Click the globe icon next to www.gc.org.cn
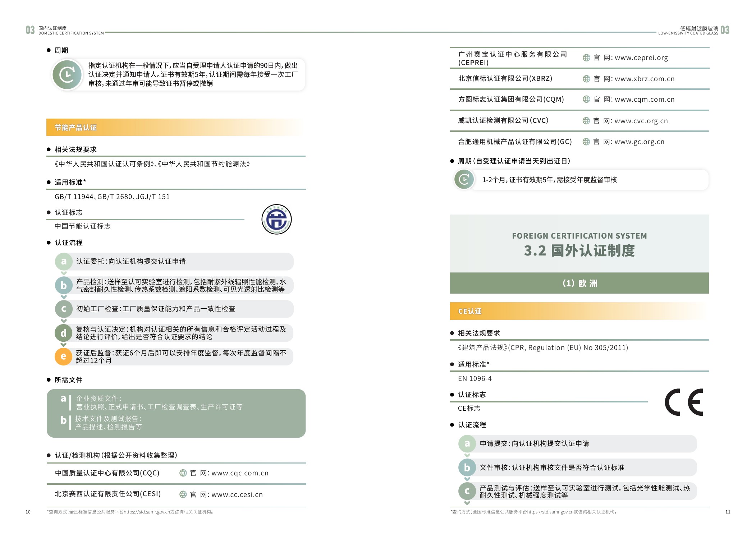 [586, 142]
